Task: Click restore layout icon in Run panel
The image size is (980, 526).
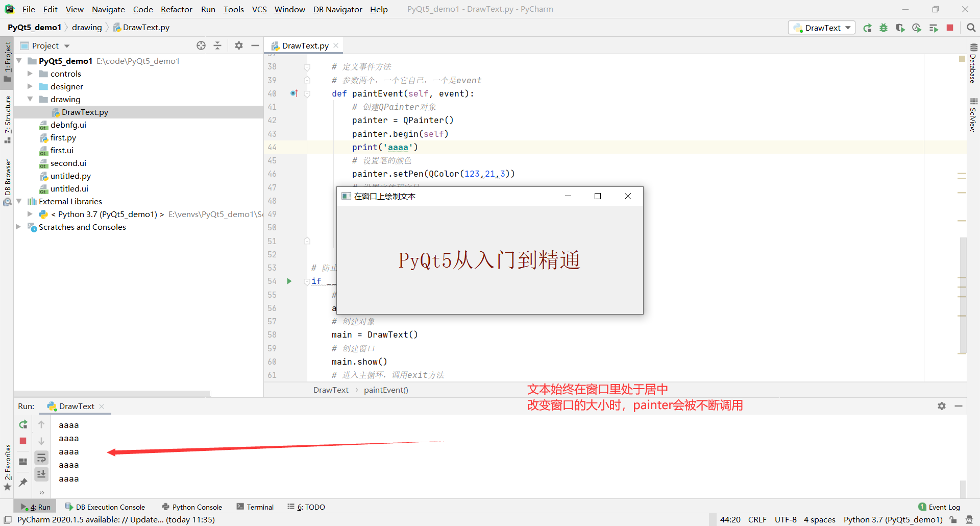Action: click(x=23, y=462)
